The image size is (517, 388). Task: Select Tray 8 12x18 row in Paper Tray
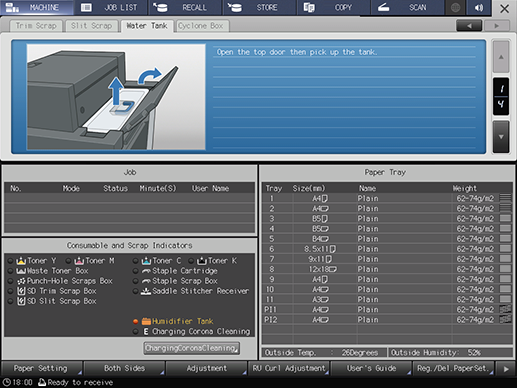(387, 269)
